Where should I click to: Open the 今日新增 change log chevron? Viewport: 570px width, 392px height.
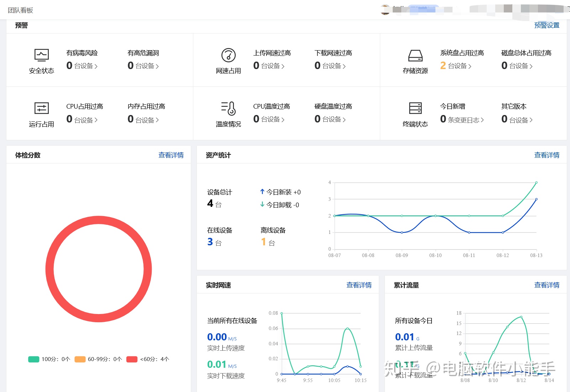[481, 120]
